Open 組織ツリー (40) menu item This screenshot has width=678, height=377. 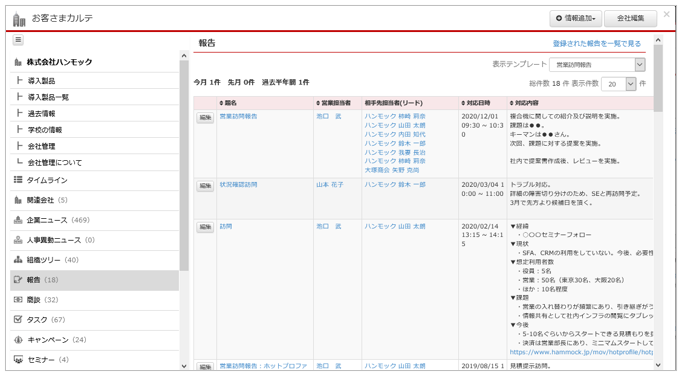pos(94,260)
